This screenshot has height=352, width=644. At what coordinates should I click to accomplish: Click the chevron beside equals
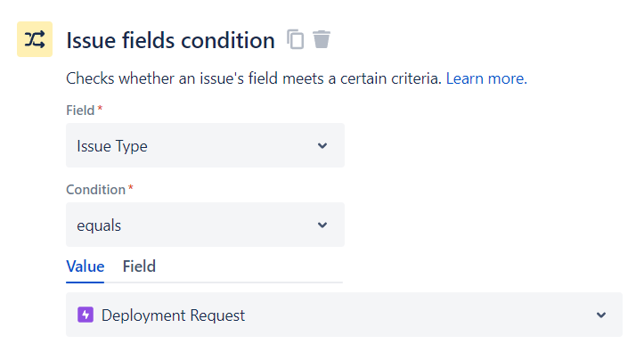pos(322,225)
